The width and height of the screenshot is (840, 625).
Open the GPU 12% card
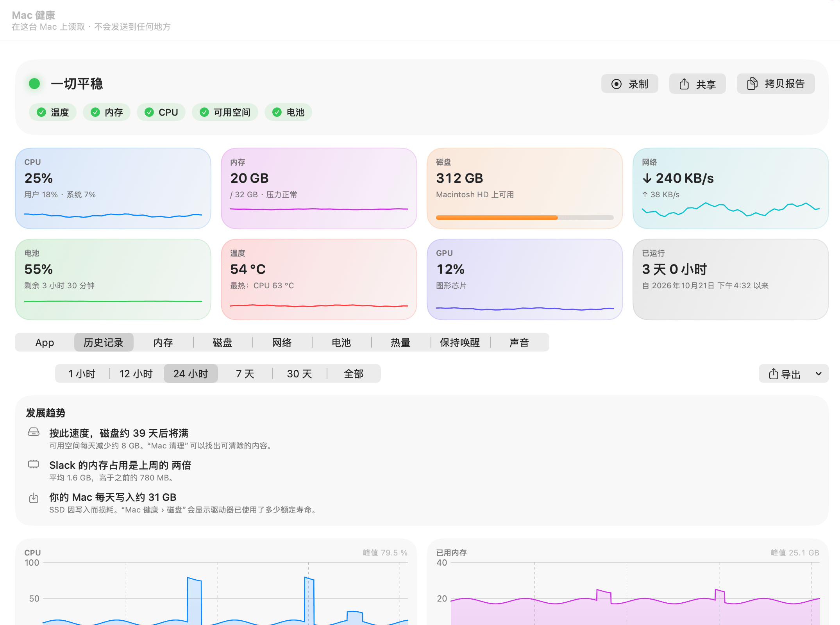click(x=525, y=279)
